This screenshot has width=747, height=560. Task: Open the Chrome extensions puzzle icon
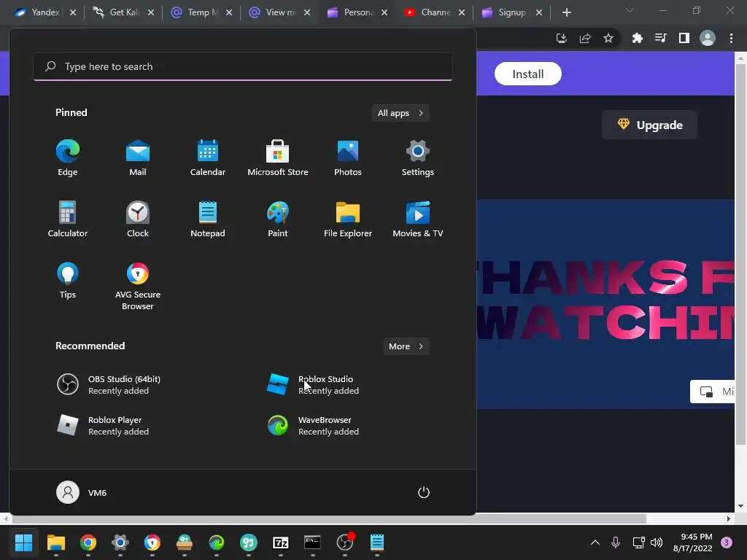click(638, 38)
